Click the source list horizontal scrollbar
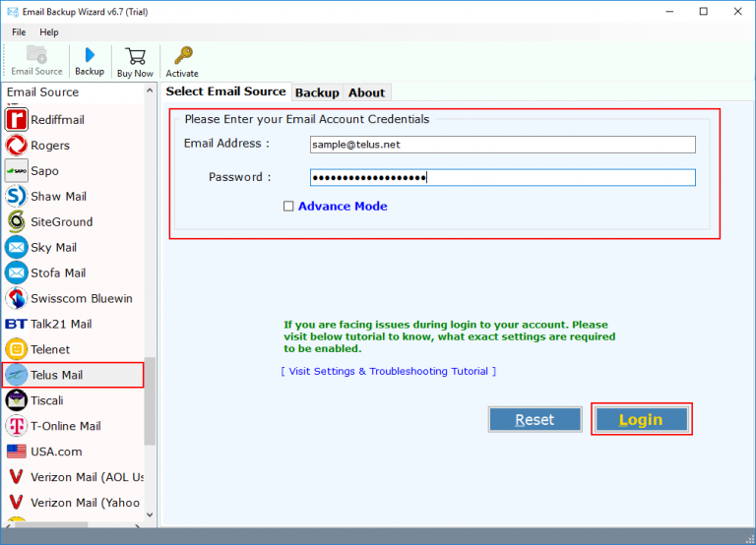This screenshot has height=545, width=756. coord(72,524)
